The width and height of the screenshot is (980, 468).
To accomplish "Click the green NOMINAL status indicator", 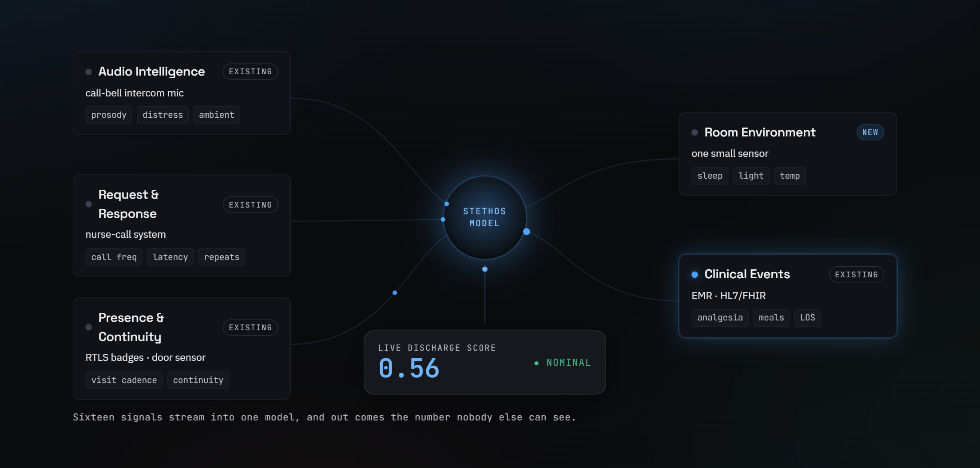I will coord(563,363).
